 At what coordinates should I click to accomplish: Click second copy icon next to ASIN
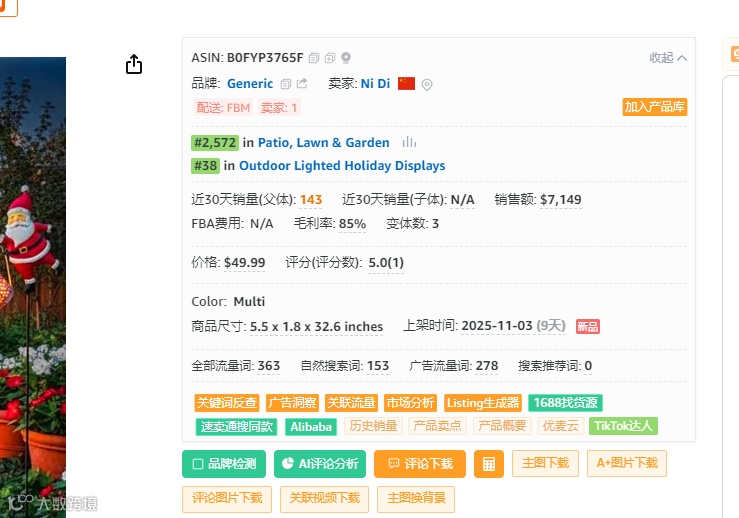330,58
